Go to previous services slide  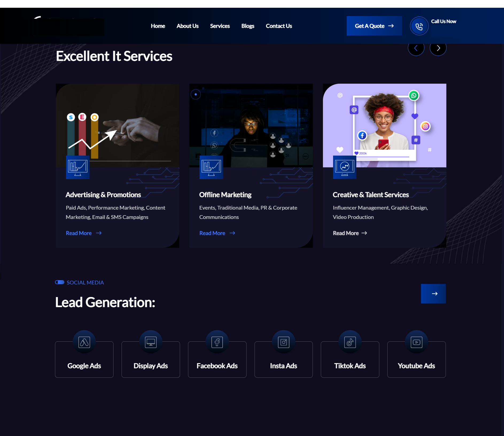(416, 48)
